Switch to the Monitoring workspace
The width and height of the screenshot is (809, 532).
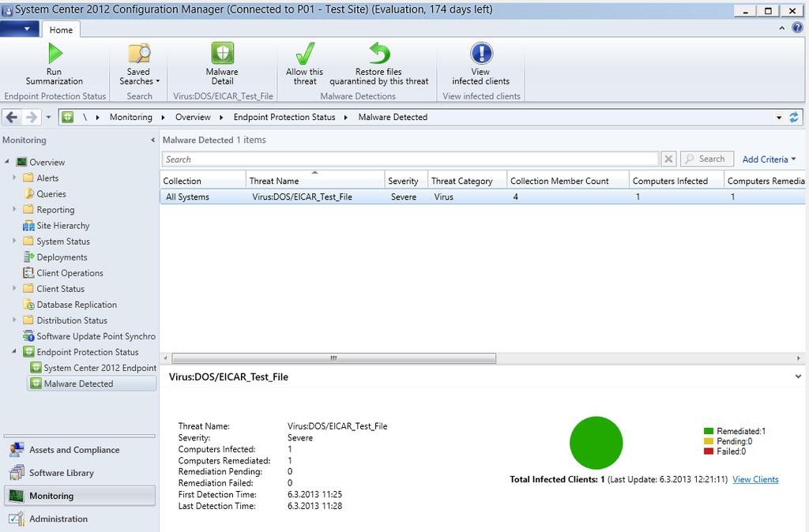click(x=80, y=496)
